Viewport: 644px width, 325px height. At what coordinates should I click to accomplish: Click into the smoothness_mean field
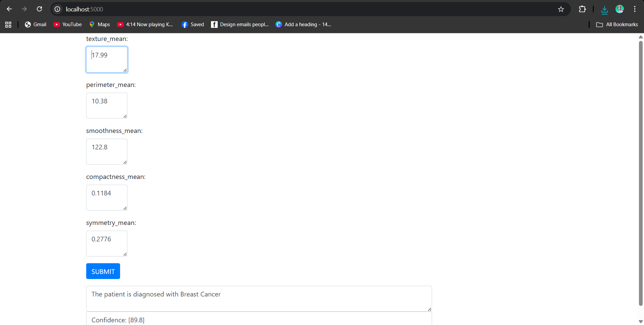click(107, 151)
